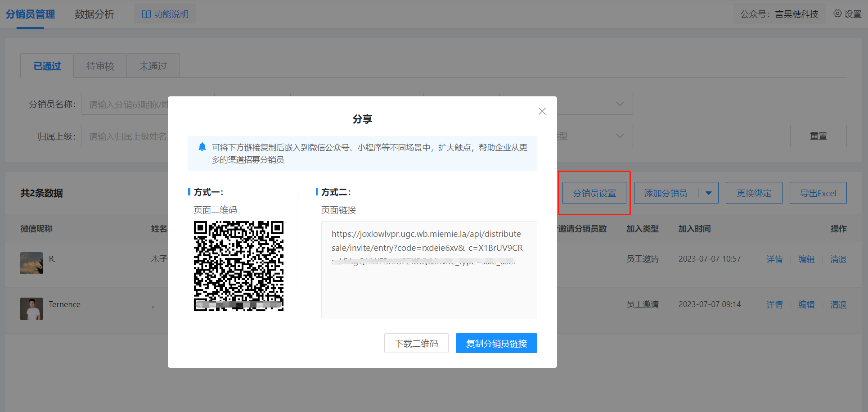Open 详情 for Ternence

774,304
